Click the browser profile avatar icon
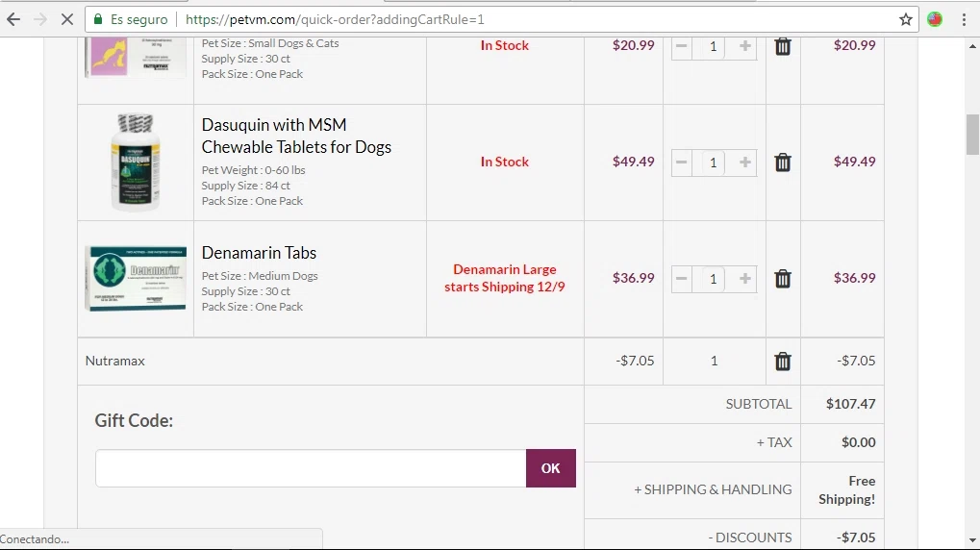Viewport: 980px width, 550px height. (x=935, y=19)
